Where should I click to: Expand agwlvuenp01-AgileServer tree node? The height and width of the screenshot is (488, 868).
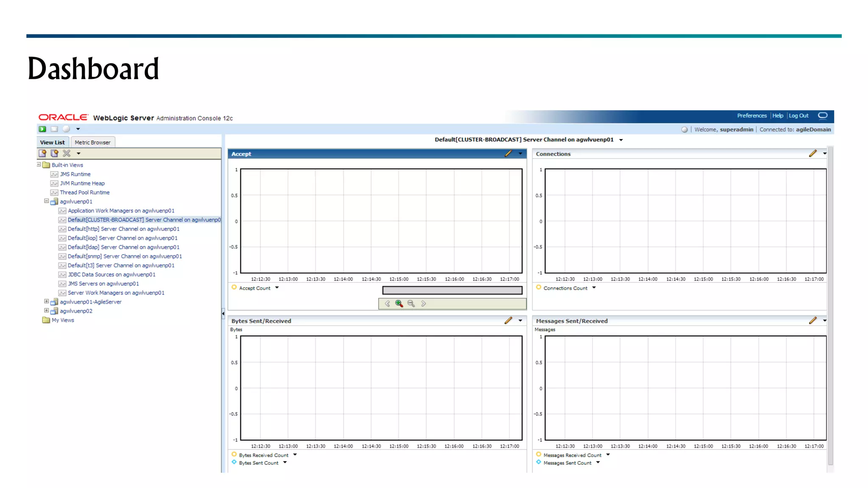(x=47, y=302)
